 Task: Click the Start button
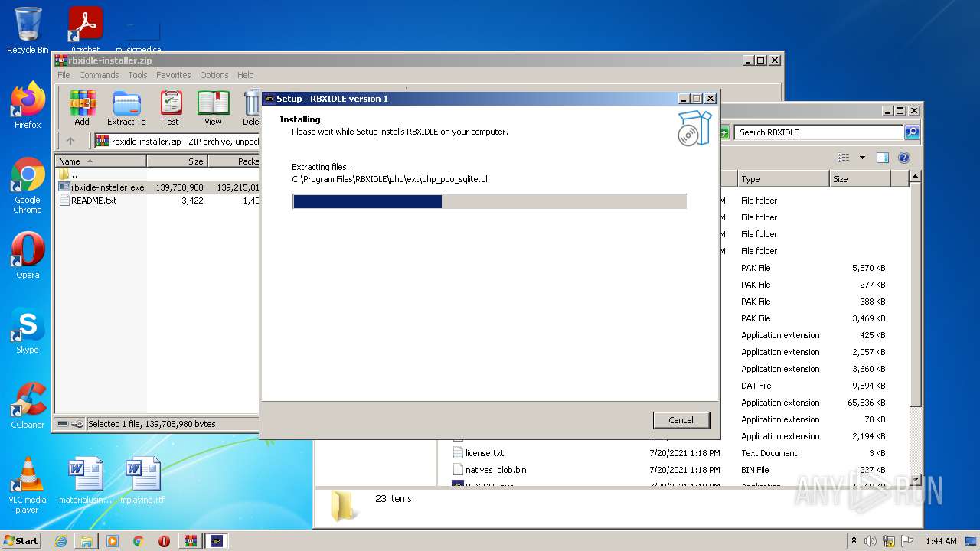21,540
